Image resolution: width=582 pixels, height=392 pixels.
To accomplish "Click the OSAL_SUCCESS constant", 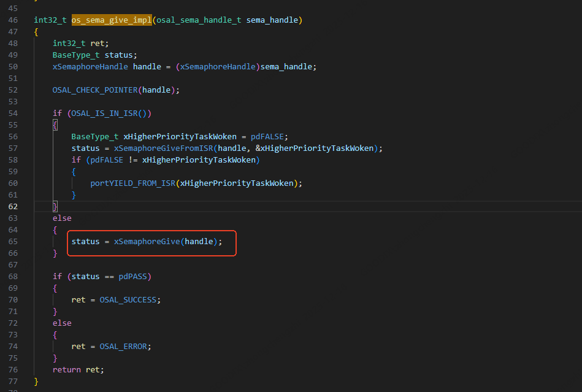I will [x=130, y=300].
